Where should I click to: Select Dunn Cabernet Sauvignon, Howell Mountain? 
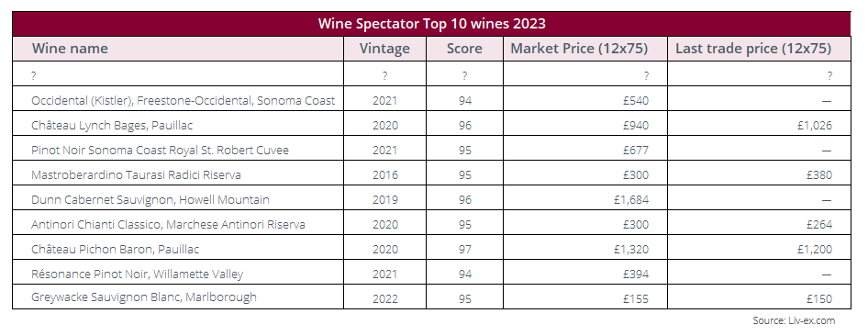pyautogui.click(x=150, y=200)
